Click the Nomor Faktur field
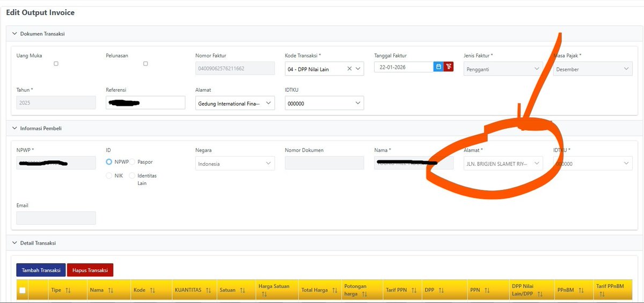The height and width of the screenshot is (303, 644). point(235,69)
